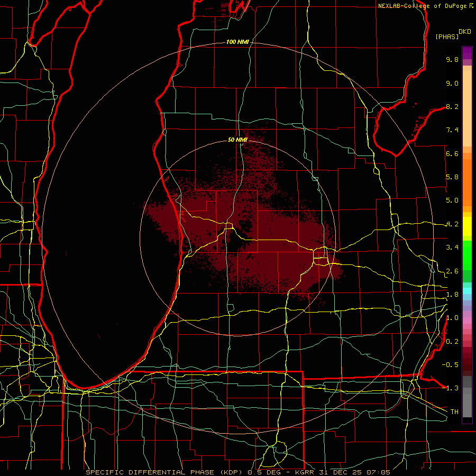Click the 1.8 scale value
The height and width of the screenshot is (476, 476).
point(452,295)
